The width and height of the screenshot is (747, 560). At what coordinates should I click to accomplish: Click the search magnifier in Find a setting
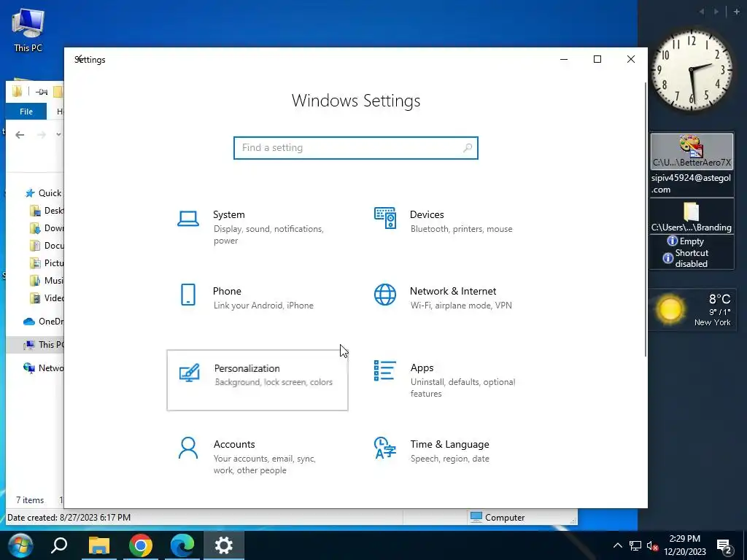click(x=468, y=147)
